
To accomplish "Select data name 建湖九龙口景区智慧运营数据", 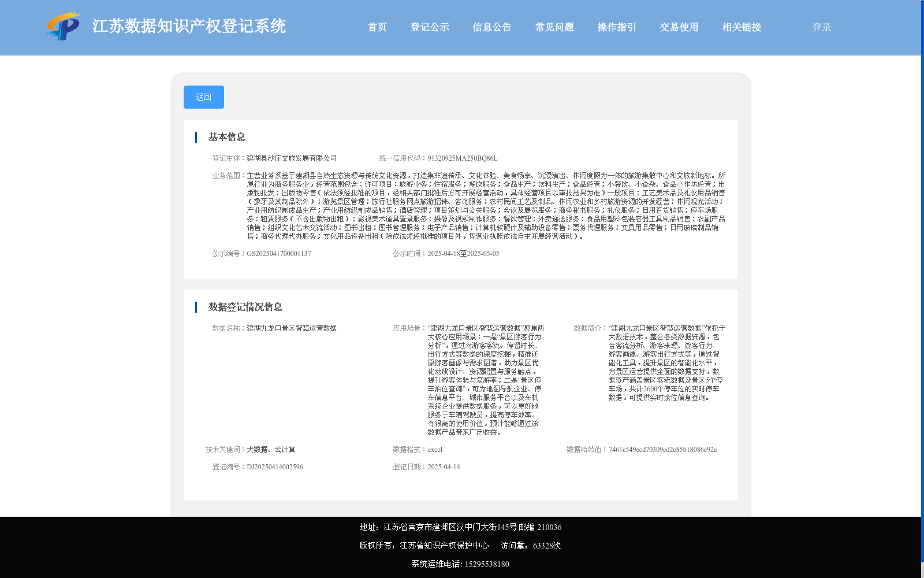I will click(292, 328).
